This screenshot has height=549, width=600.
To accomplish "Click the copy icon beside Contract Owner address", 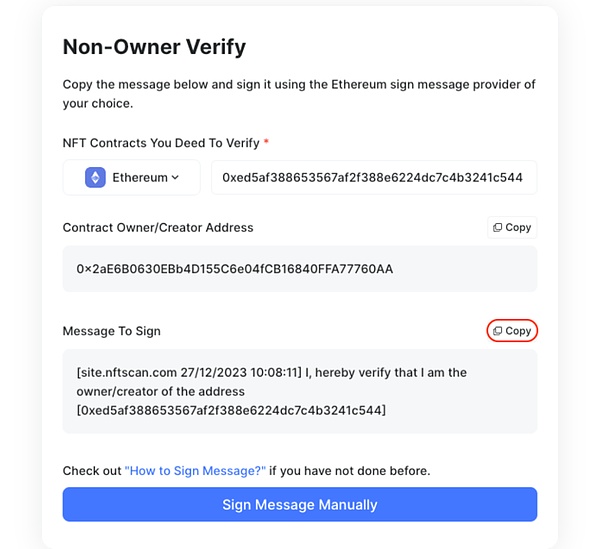I will pos(497,228).
